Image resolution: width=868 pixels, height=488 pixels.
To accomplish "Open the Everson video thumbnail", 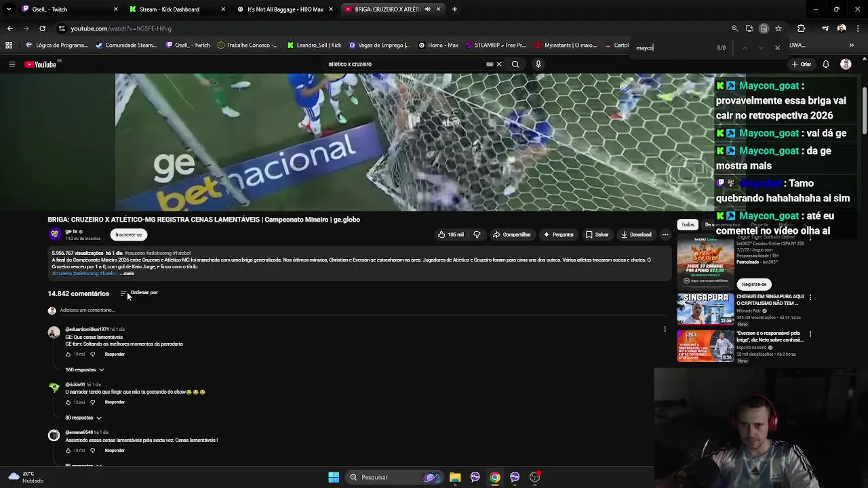I will (705, 346).
